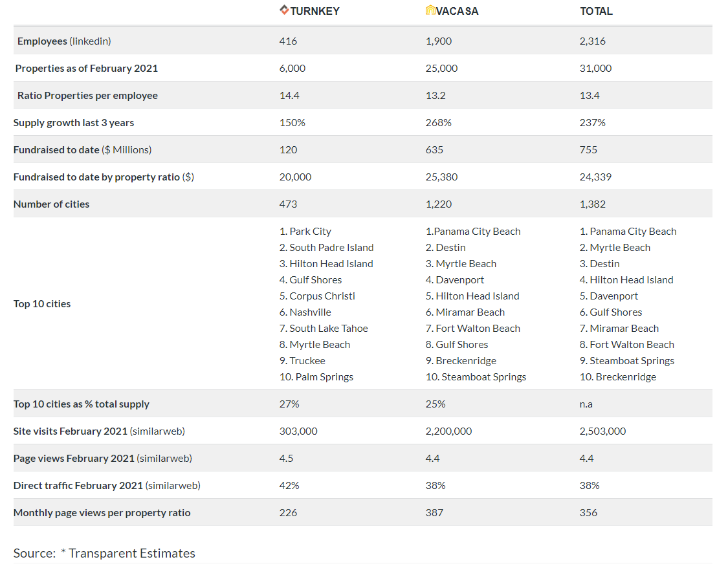The height and width of the screenshot is (566, 728).
Task: Click Vacasa's 25,000 properties value
Action: click(441, 69)
